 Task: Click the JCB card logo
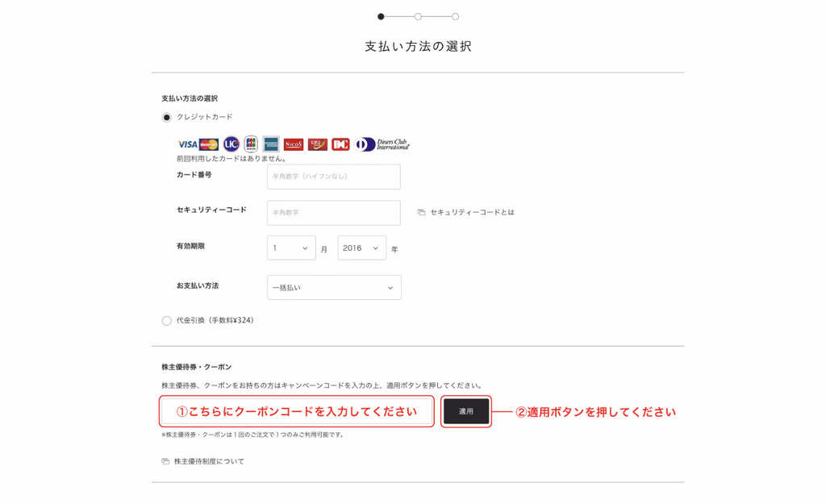(x=251, y=144)
